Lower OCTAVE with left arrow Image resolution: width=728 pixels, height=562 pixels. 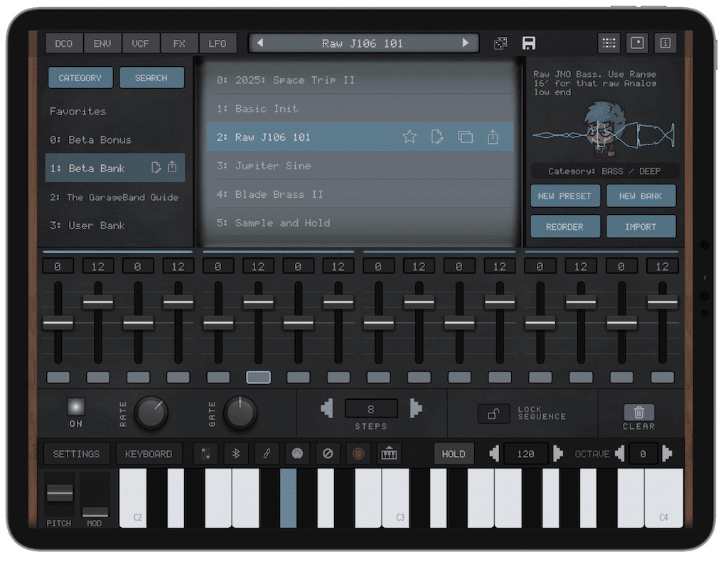pos(619,453)
